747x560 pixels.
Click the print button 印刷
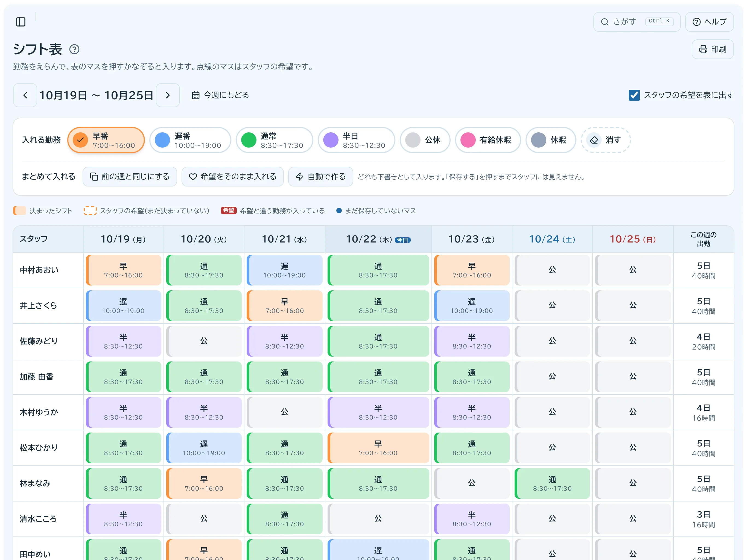pos(713,49)
